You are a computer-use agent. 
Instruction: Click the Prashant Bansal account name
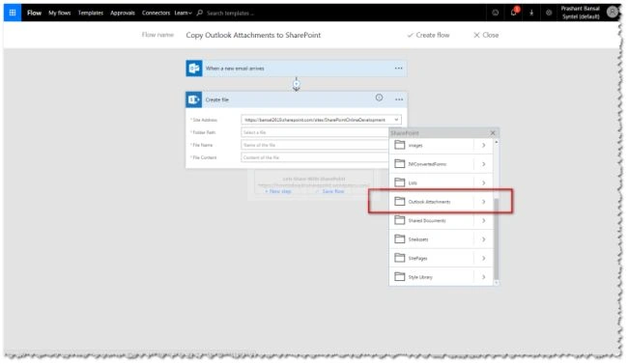[x=580, y=9]
